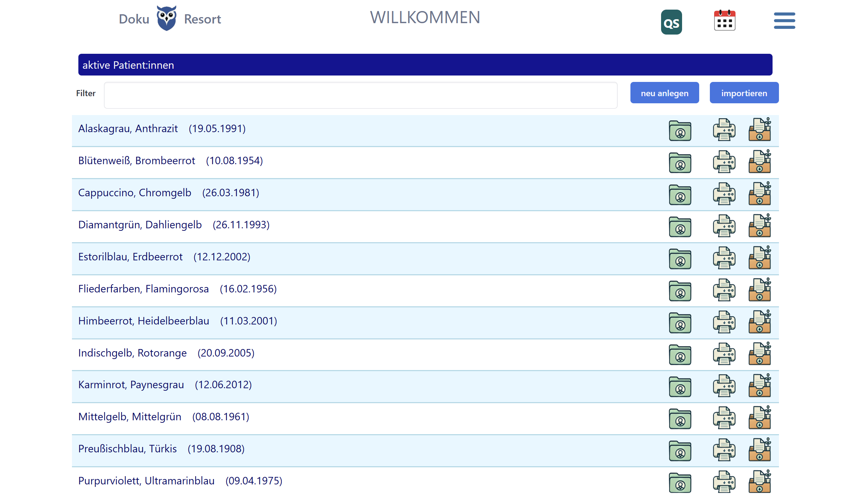The height and width of the screenshot is (494, 868).
Task: Click the 'importieren' button
Action: [744, 93]
